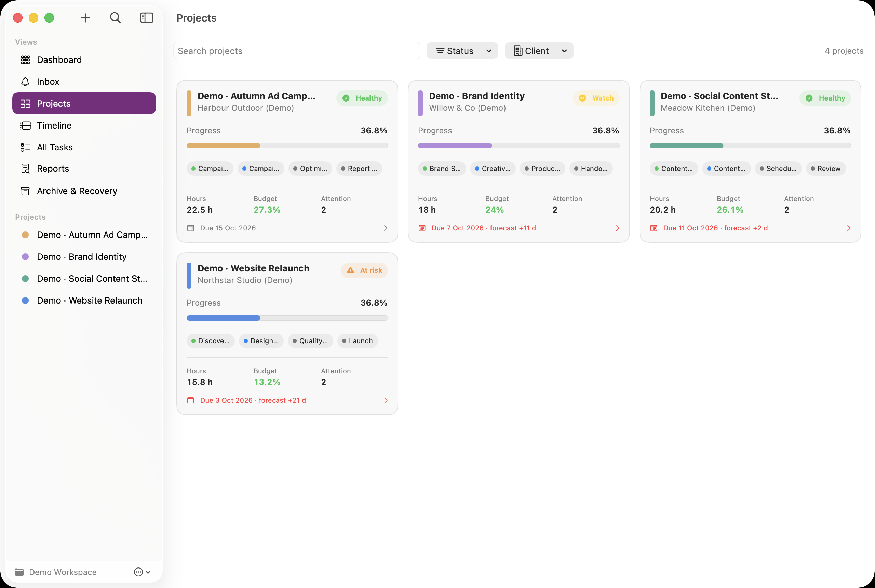Go to the All Tasks view
The height and width of the screenshot is (588, 875).
point(84,147)
